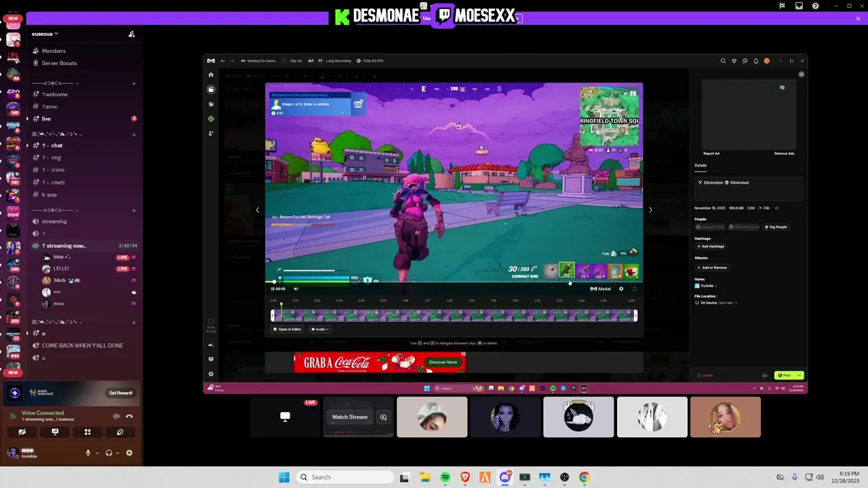Open the eusexua server dropdown menu
868x488 pixels.
click(x=45, y=34)
